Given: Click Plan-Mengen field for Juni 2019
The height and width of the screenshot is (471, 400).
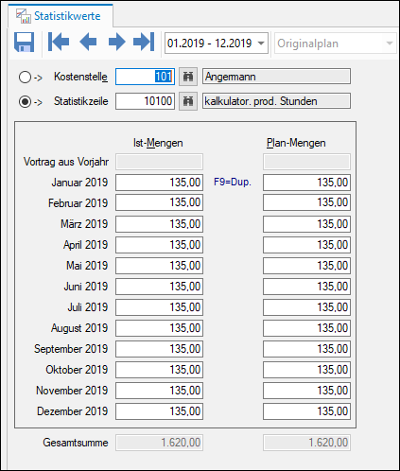Looking at the screenshot, I should pos(307,286).
